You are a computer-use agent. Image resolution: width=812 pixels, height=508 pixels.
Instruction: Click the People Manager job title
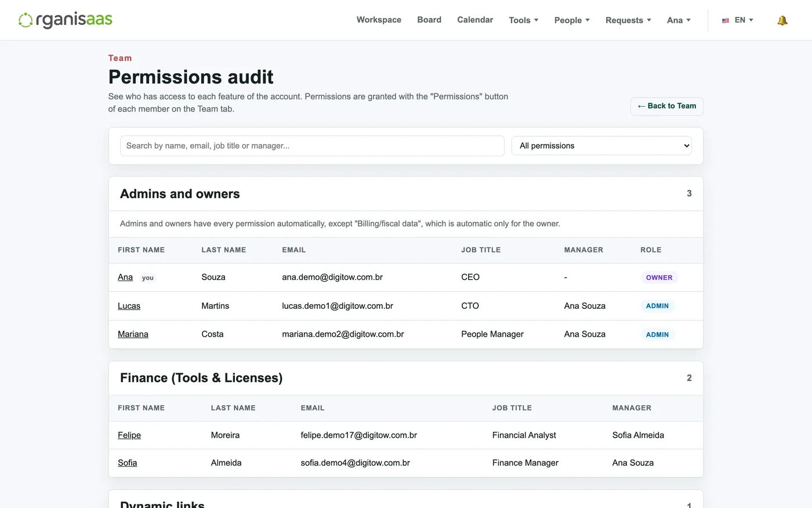[x=492, y=334]
